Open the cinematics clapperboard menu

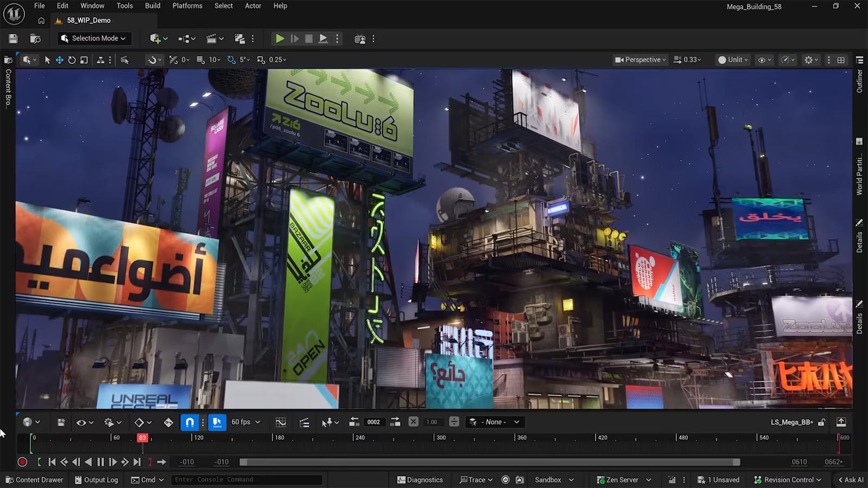(x=215, y=38)
